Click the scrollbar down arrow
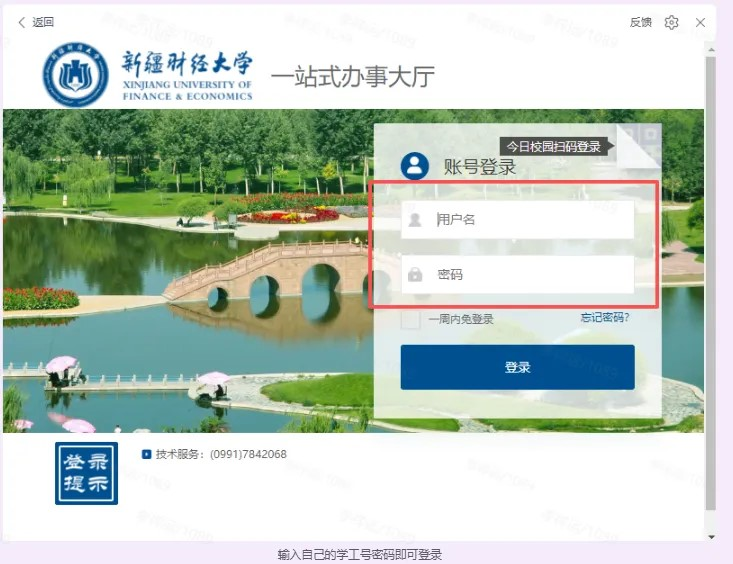733x564 pixels. (x=711, y=537)
